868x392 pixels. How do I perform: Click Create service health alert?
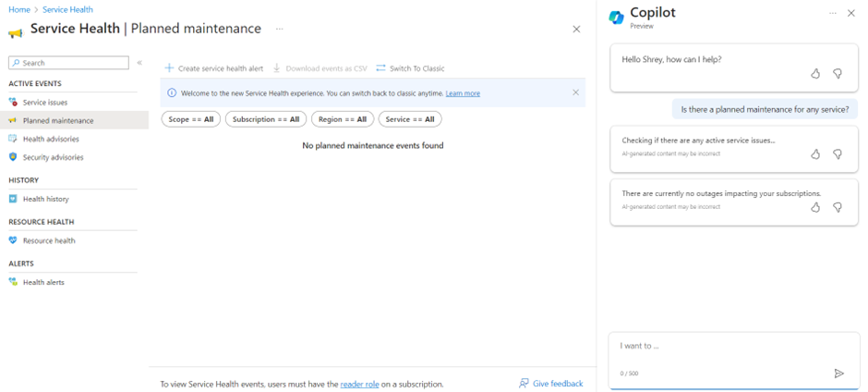[214, 68]
